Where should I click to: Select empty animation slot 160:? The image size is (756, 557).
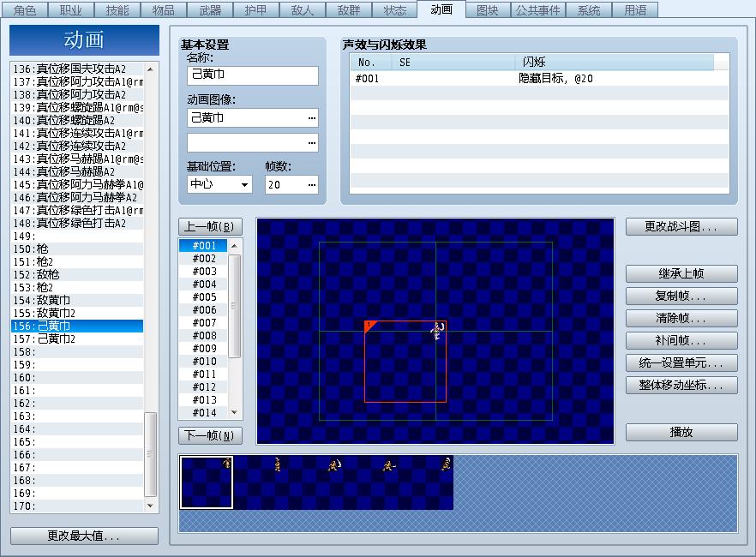coord(77,377)
